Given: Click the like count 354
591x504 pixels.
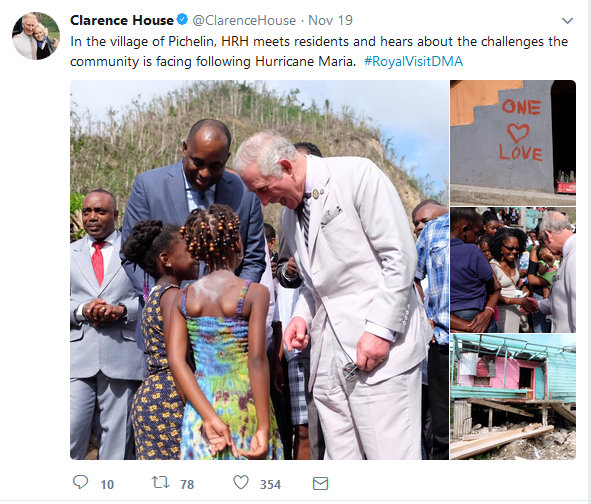Looking at the screenshot, I should (270, 484).
